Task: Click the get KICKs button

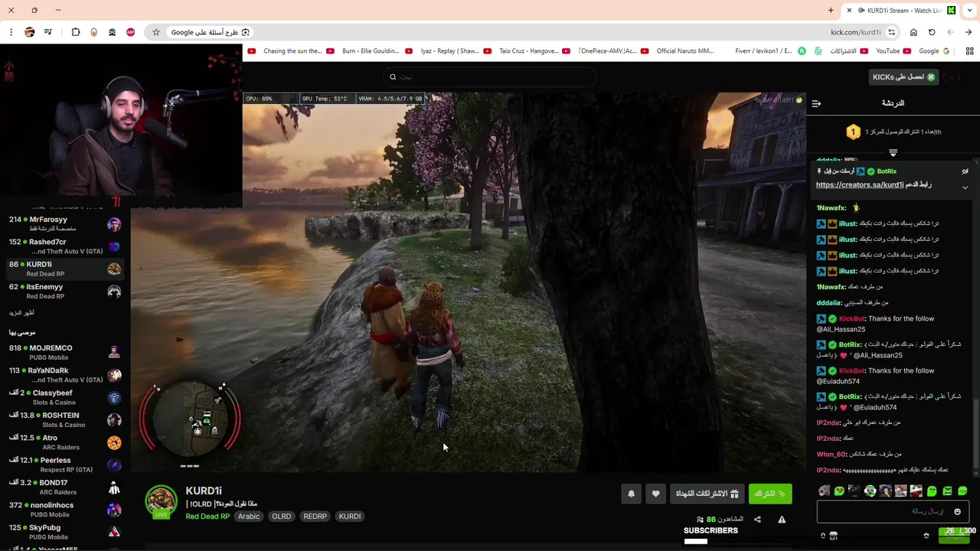Action: (903, 77)
